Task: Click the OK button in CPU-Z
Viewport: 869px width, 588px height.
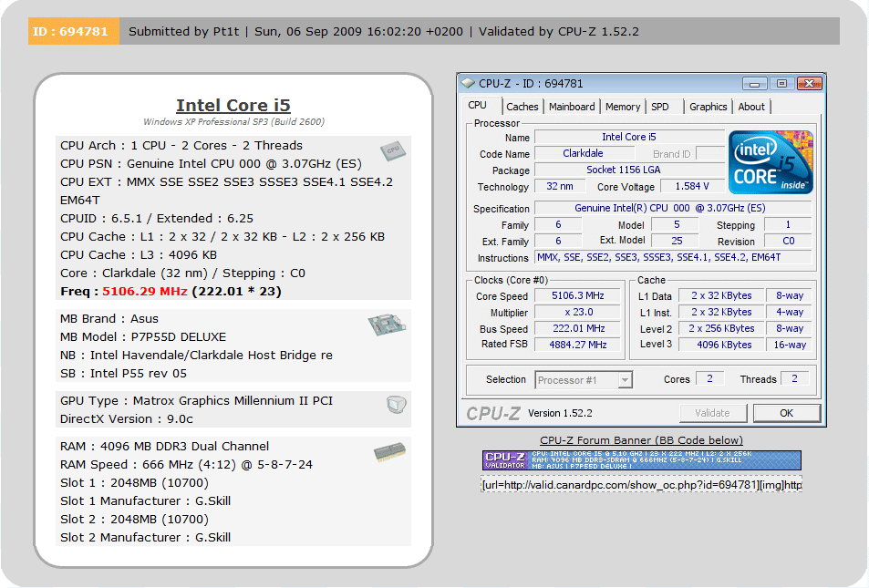Action: click(x=786, y=413)
